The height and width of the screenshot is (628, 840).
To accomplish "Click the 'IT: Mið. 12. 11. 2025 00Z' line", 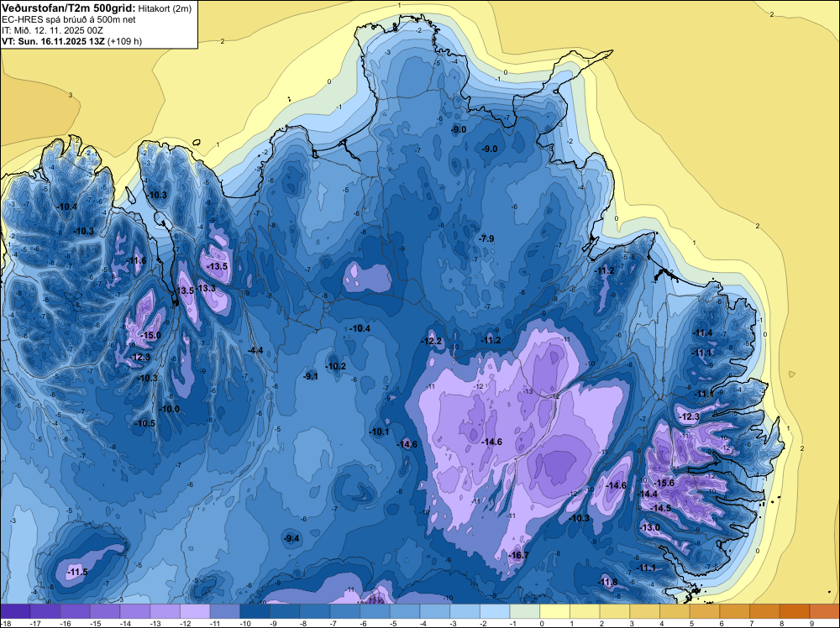I will click(52, 30).
